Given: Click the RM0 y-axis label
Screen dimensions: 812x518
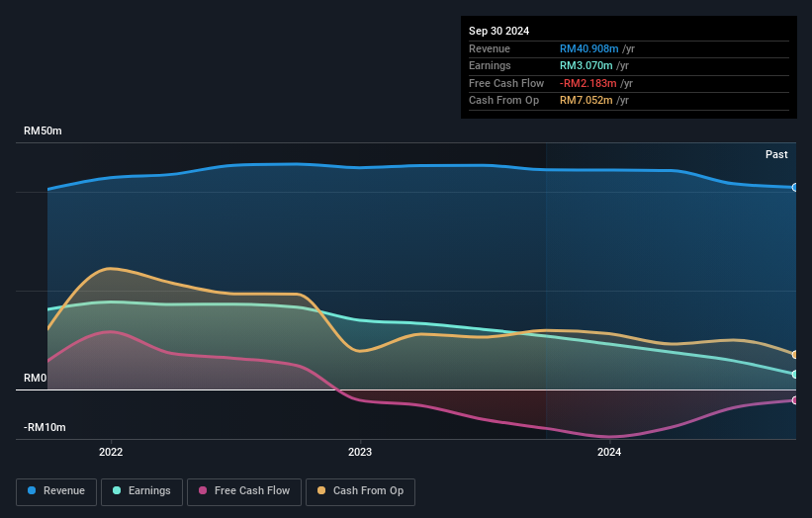Looking at the screenshot, I should coord(36,378).
